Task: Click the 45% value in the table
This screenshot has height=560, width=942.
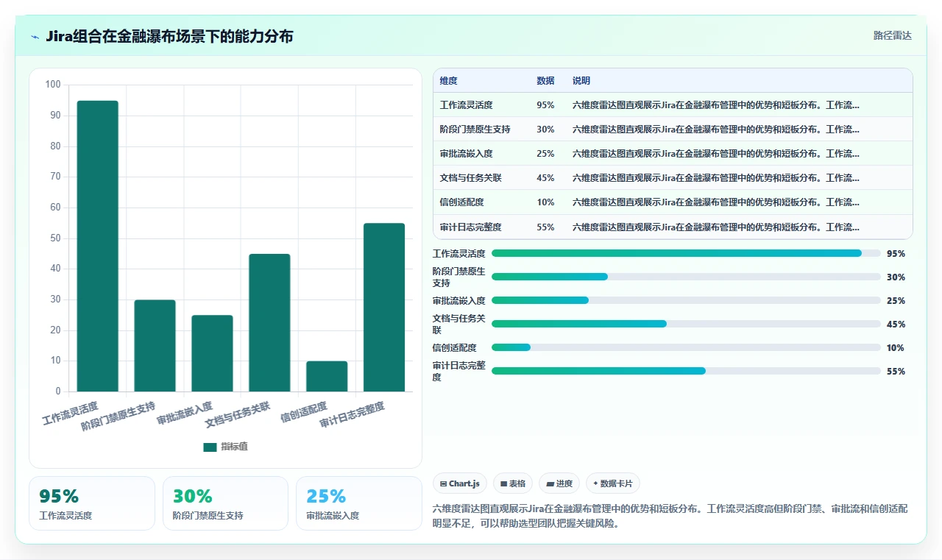Action: (545, 178)
